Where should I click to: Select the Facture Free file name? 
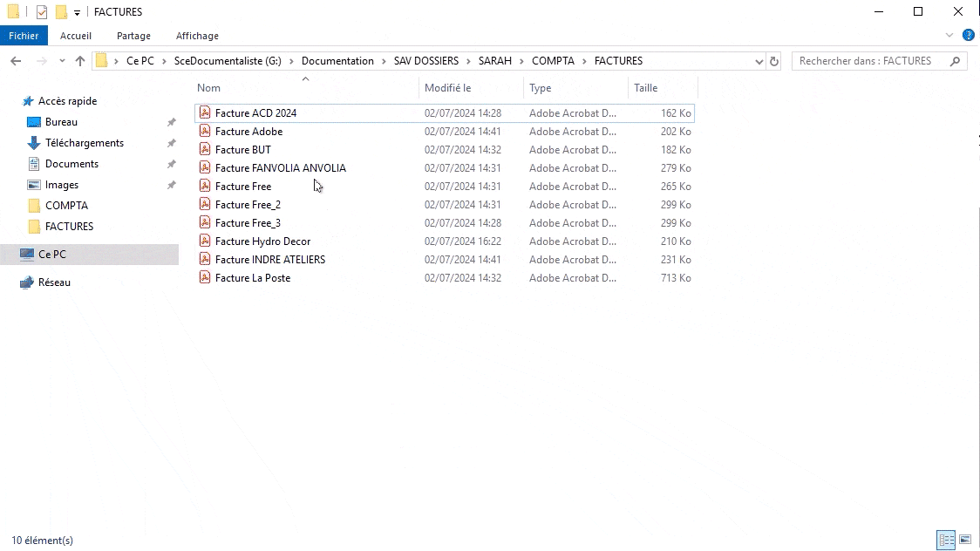[243, 187]
